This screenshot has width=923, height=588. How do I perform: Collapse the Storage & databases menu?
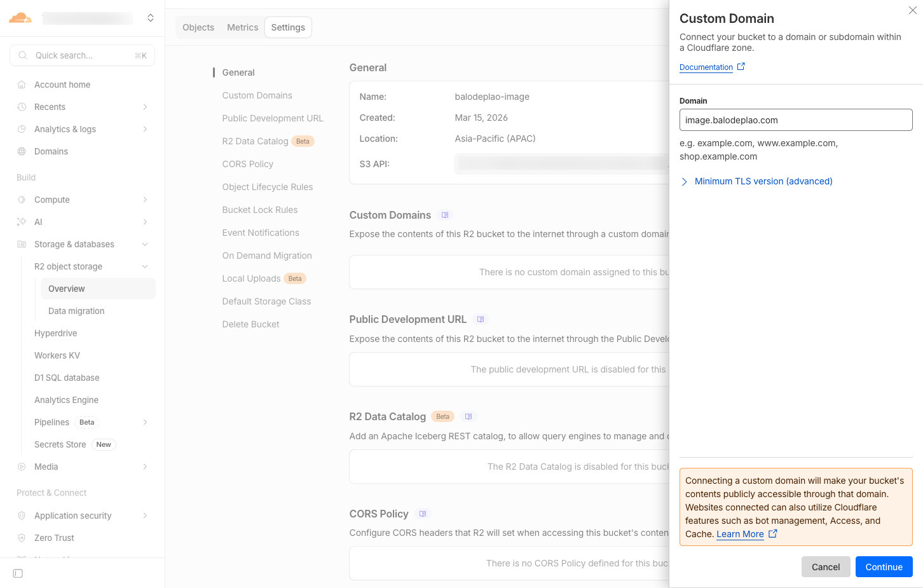(x=145, y=244)
